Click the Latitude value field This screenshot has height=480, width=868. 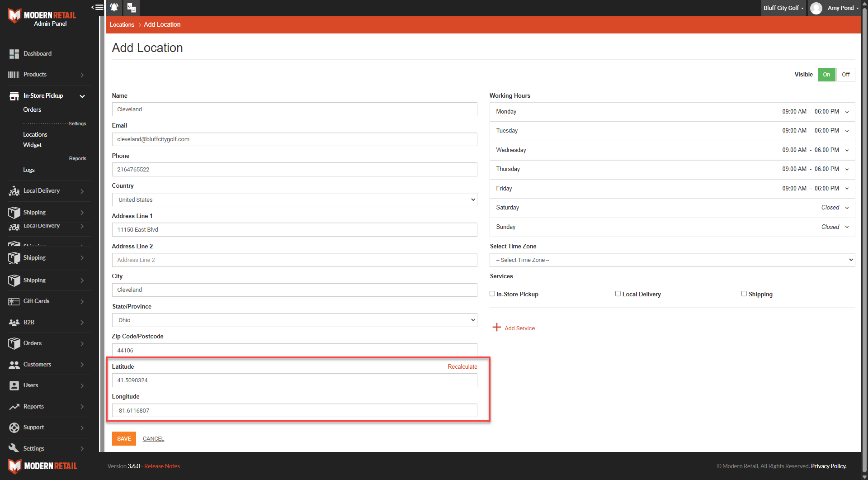294,380
